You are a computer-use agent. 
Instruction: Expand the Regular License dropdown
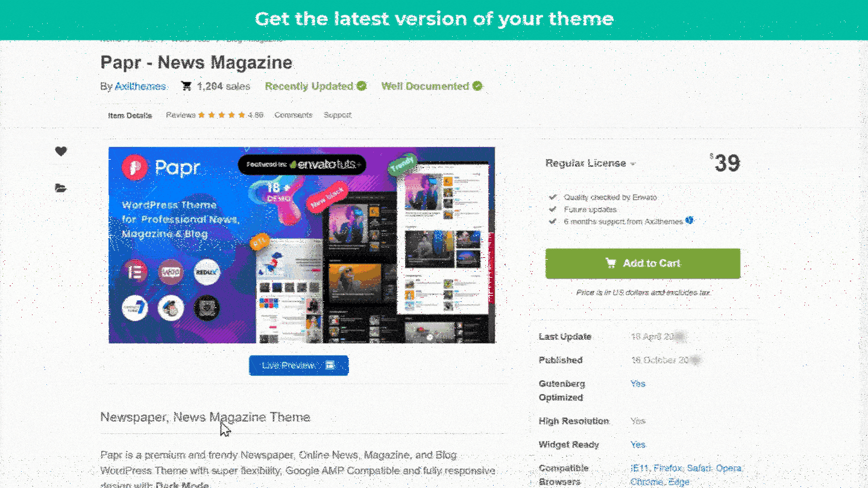click(x=591, y=163)
